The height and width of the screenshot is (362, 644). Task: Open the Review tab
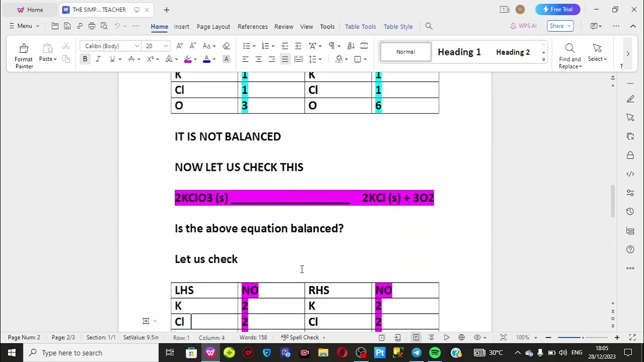coord(284,26)
